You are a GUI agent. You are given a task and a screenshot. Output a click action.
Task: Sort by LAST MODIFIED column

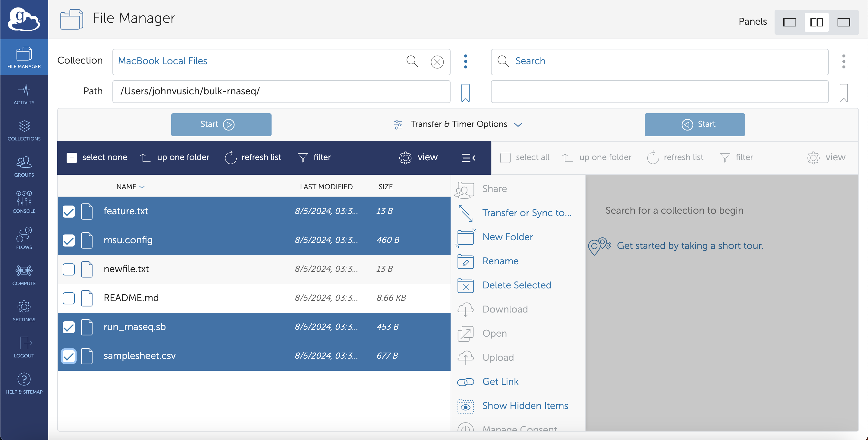(x=326, y=187)
